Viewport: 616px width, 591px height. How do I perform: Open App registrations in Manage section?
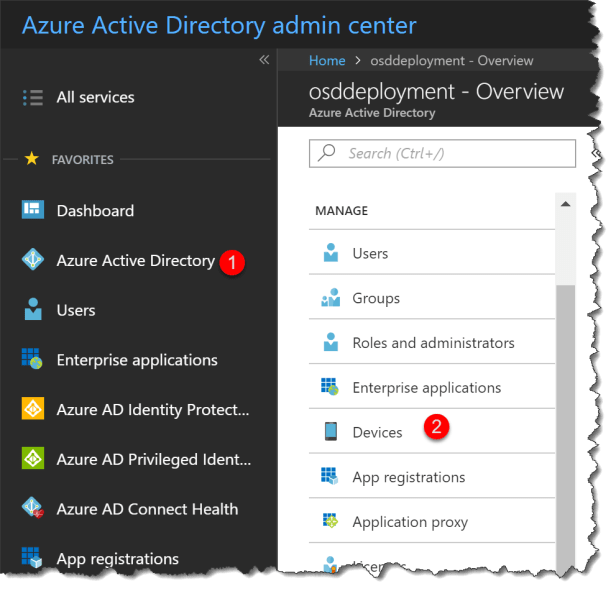click(409, 477)
